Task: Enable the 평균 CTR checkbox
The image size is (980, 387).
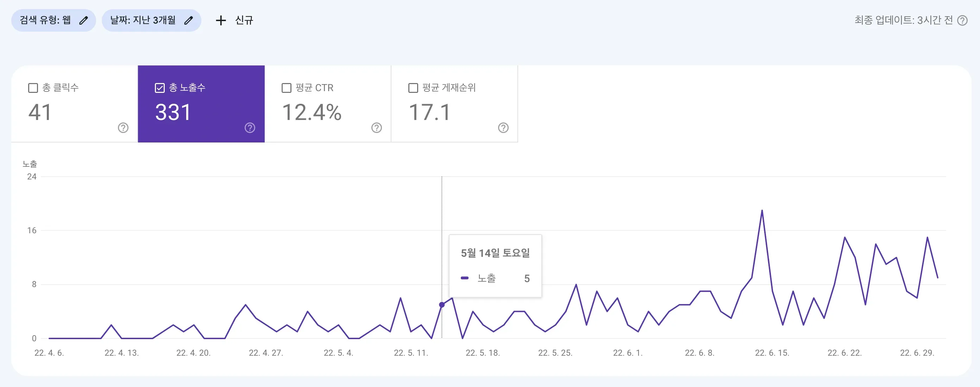Action: (x=286, y=88)
